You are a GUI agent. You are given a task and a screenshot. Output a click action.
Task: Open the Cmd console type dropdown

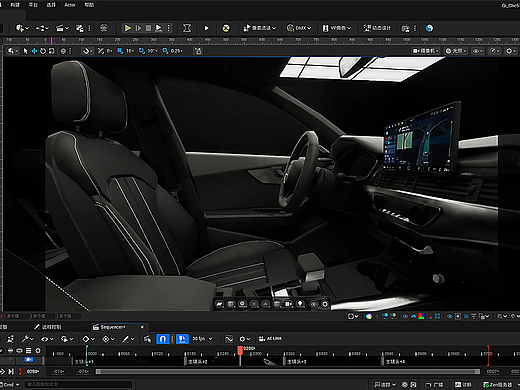point(10,385)
